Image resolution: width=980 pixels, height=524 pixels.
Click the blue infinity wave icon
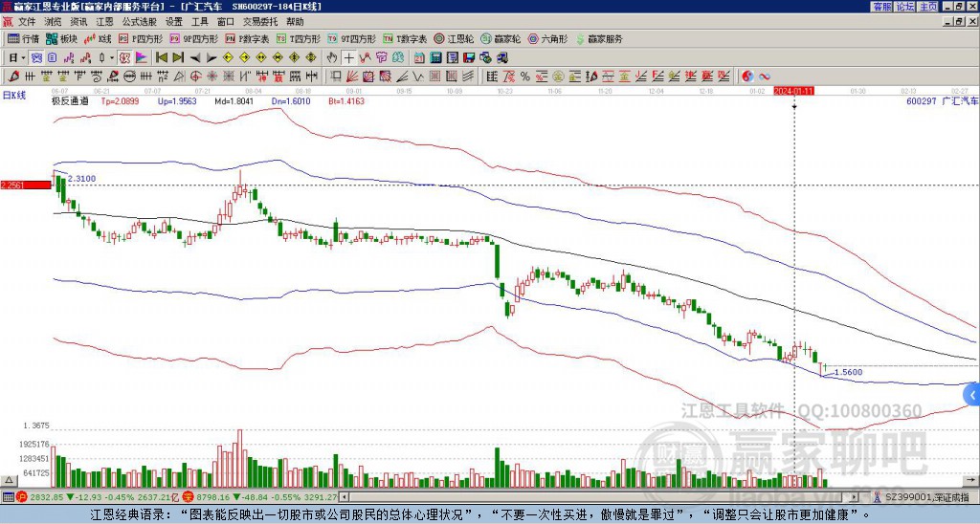click(765, 76)
